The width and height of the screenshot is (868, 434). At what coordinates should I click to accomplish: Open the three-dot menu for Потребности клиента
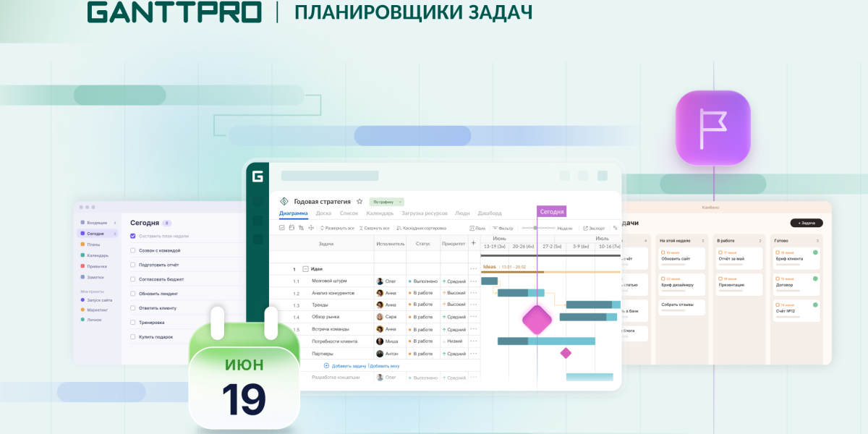point(474,341)
